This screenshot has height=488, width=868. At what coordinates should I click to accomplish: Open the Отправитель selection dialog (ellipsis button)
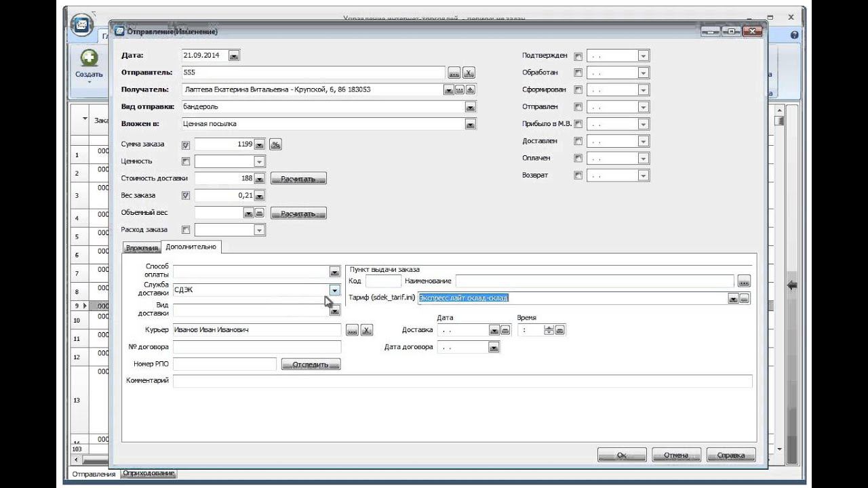point(454,73)
